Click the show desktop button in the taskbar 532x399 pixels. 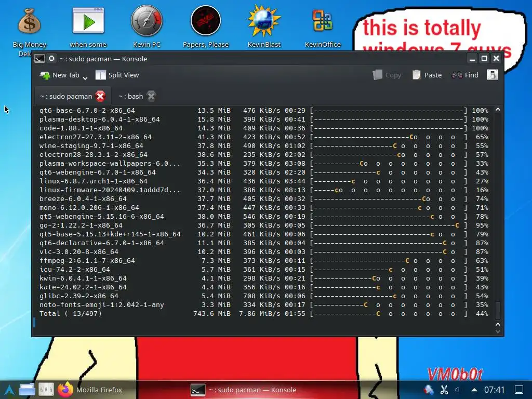[519, 390]
